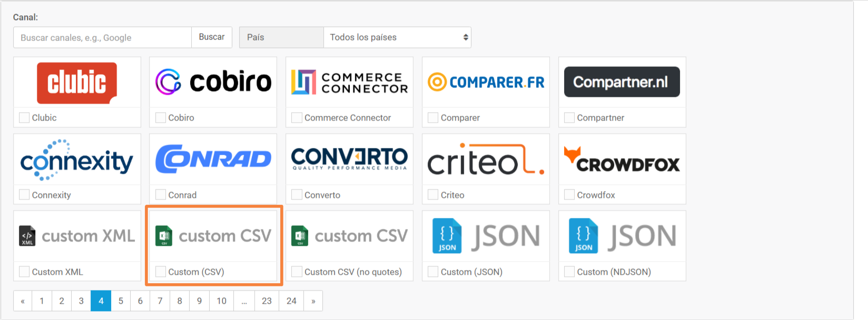The image size is (868, 320).
Task: Click the Custom CSV (no quotes) label
Action: tap(353, 272)
